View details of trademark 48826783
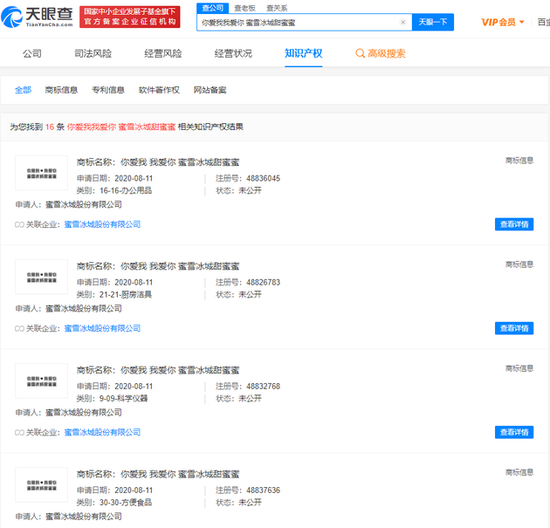 pyautogui.click(x=514, y=328)
